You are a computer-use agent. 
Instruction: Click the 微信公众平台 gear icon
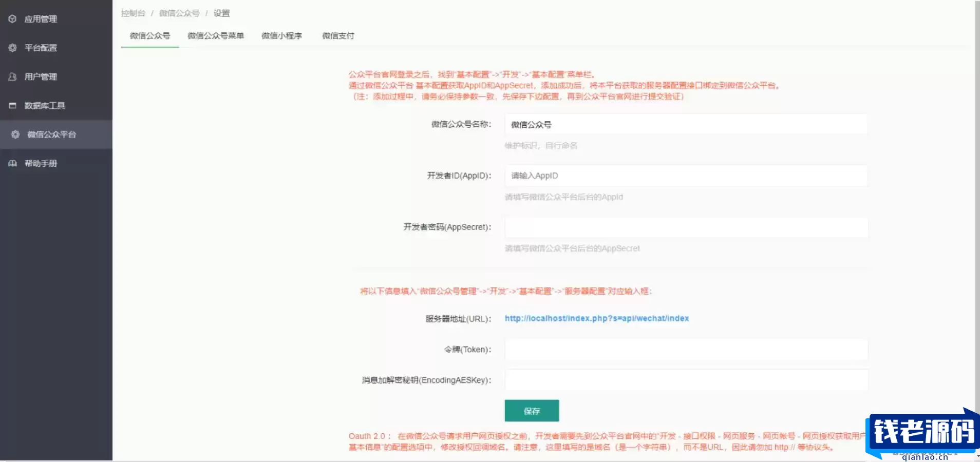coord(15,134)
